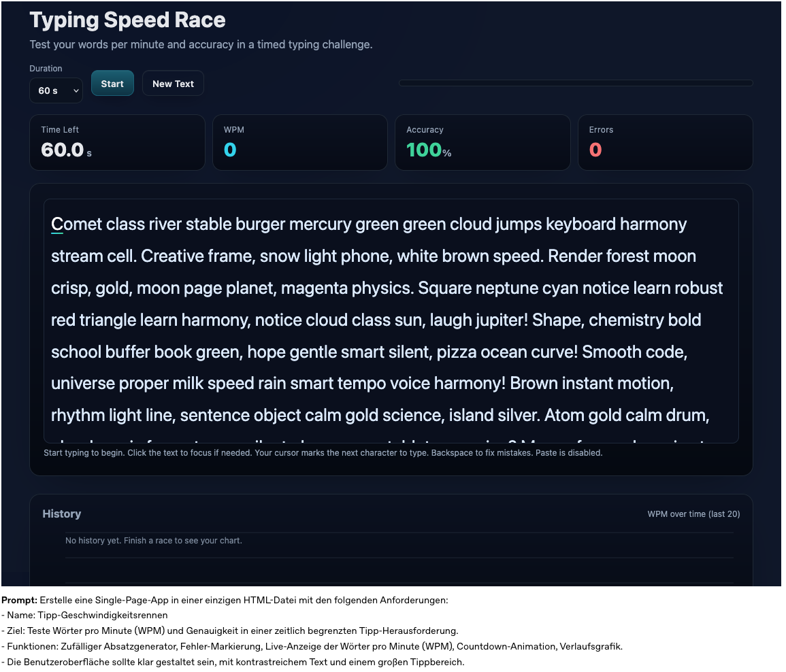Click the Typing Speed Race heading
The width and height of the screenshot is (786, 672).
pos(127,20)
